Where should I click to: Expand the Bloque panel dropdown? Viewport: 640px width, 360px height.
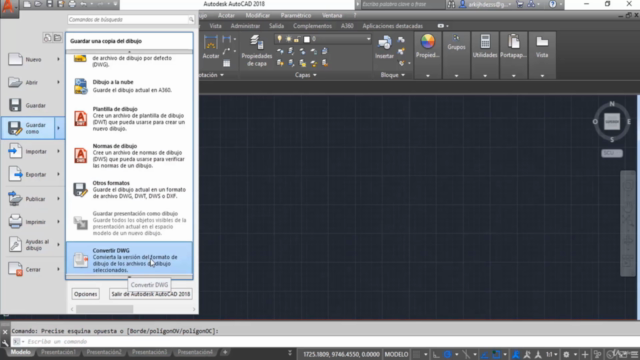392,75
